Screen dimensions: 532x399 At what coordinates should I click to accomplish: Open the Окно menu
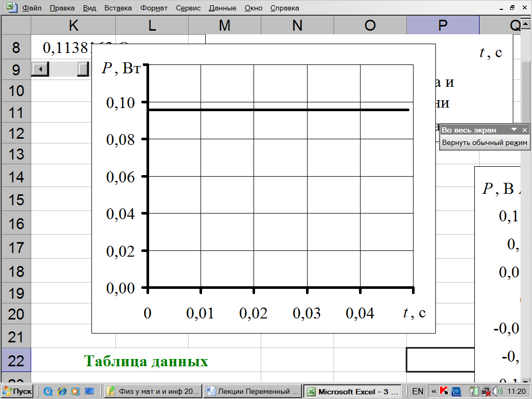(x=254, y=8)
